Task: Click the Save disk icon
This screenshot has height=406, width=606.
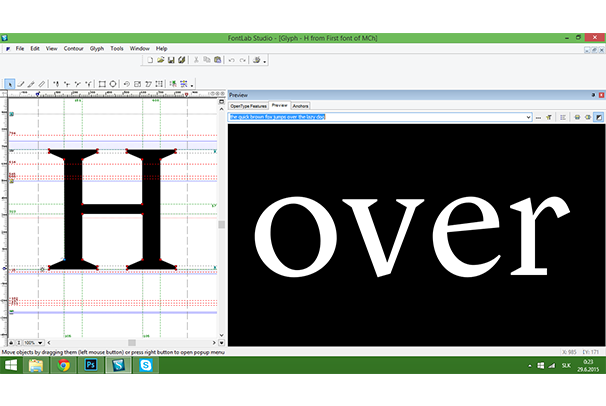Action: [x=171, y=60]
